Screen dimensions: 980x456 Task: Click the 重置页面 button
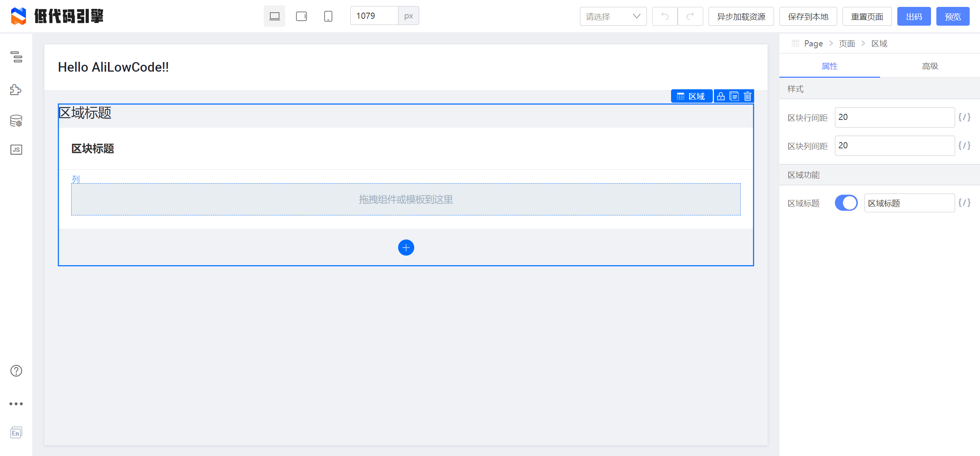(867, 16)
